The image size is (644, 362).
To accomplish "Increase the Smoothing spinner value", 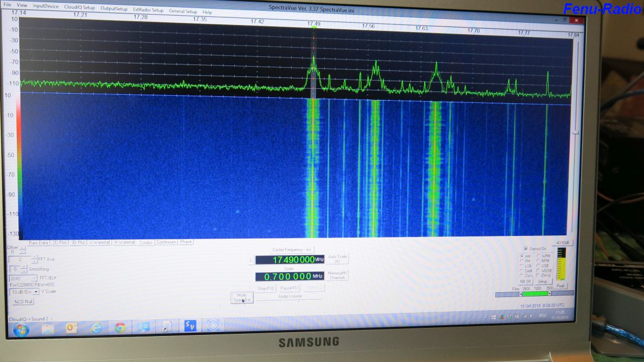I will point(25,267).
